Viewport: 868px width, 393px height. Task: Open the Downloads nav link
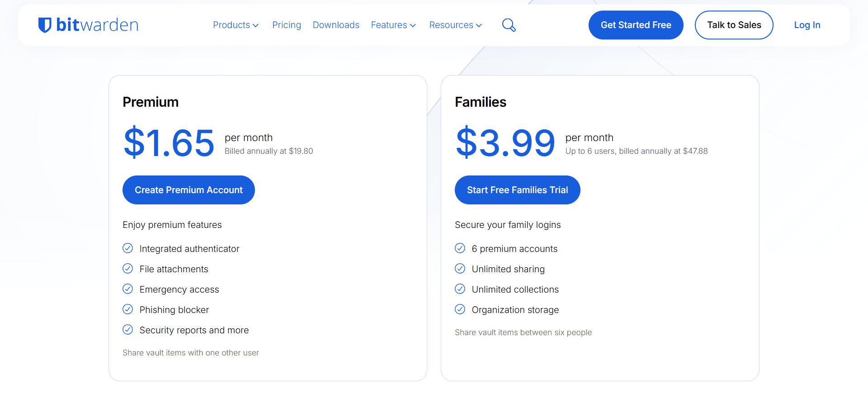click(336, 25)
